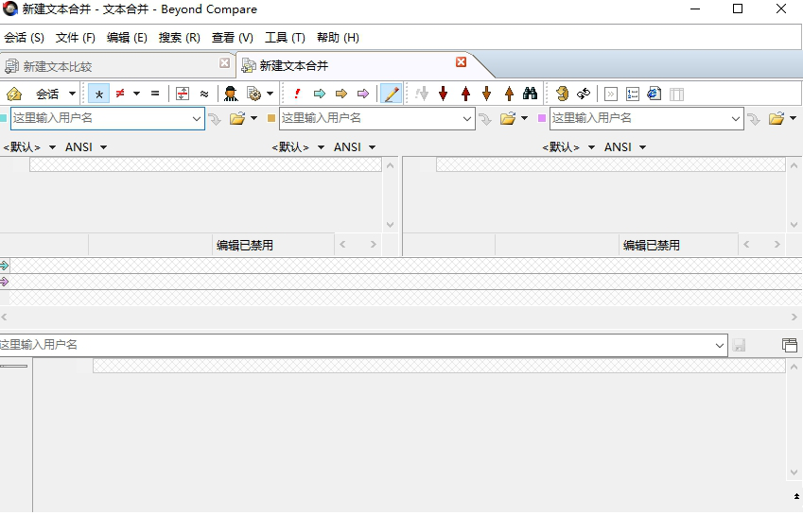Open the 会话 (S) menu
Screen dimensions: 803x532
[x=24, y=38]
